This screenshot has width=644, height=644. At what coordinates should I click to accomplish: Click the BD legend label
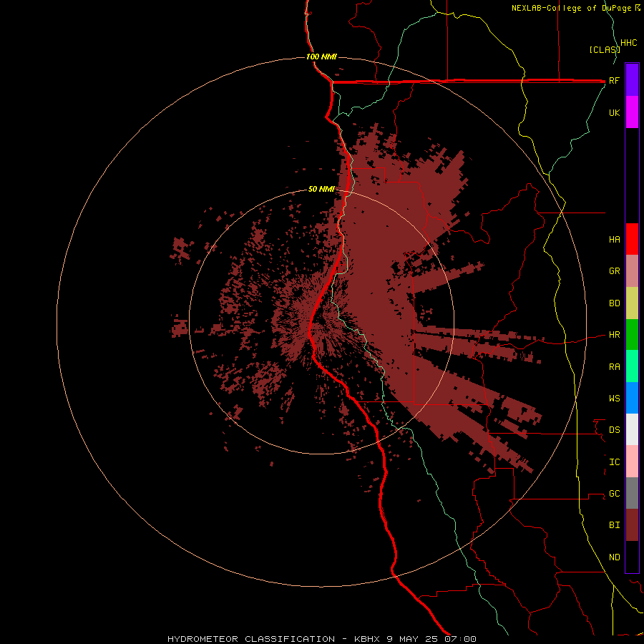click(x=614, y=303)
